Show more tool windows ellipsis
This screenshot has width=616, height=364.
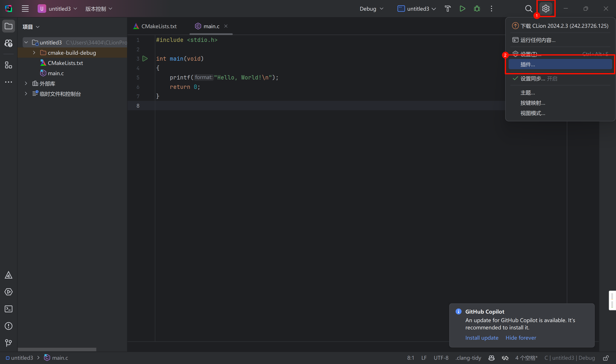pyautogui.click(x=9, y=82)
